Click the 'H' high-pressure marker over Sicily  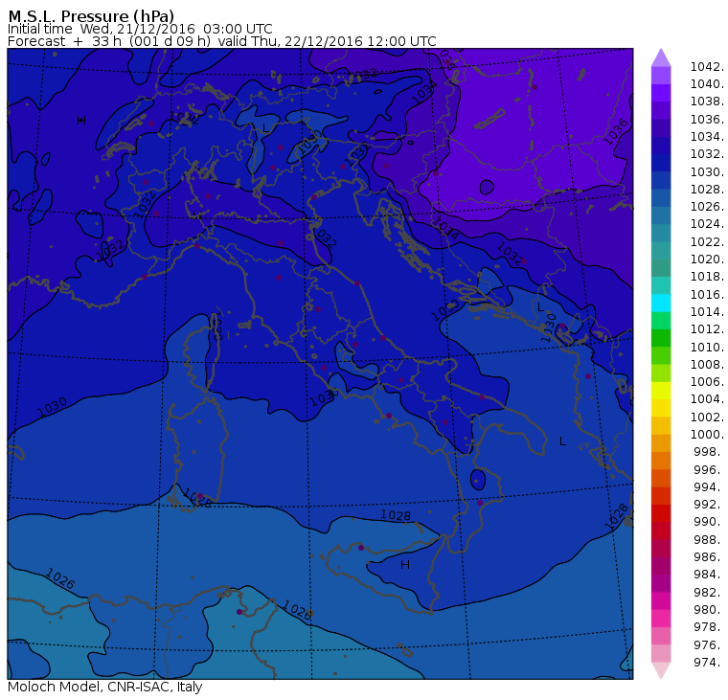(x=405, y=564)
